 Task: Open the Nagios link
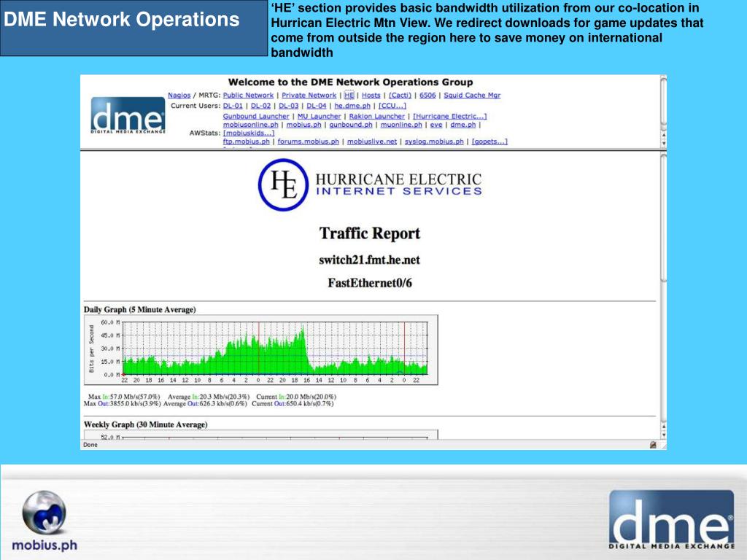(179, 96)
